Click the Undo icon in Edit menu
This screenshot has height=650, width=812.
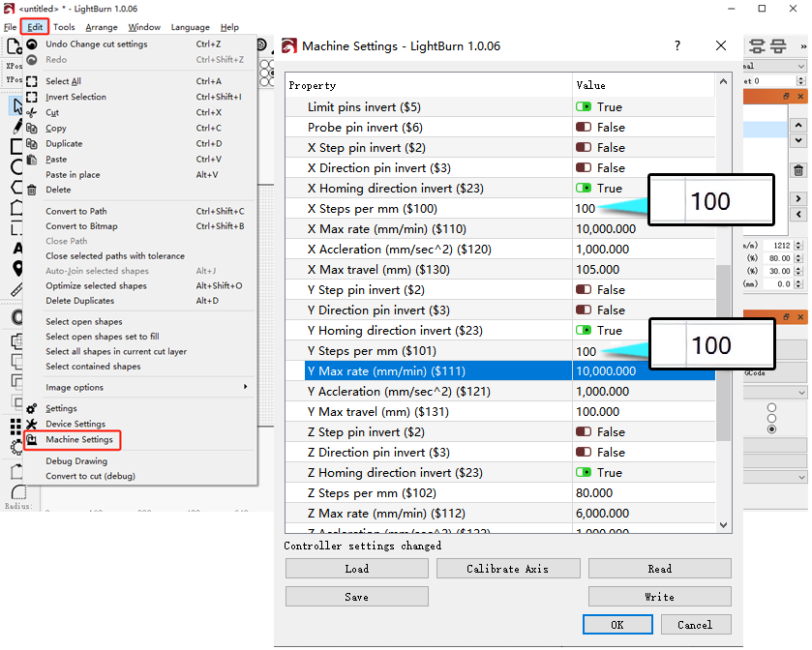[32, 44]
